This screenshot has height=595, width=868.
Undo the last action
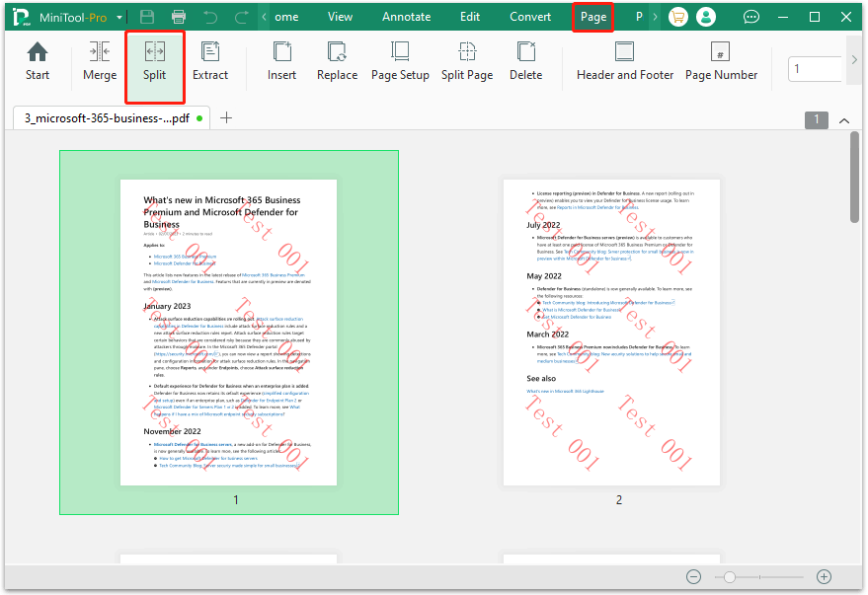click(210, 17)
